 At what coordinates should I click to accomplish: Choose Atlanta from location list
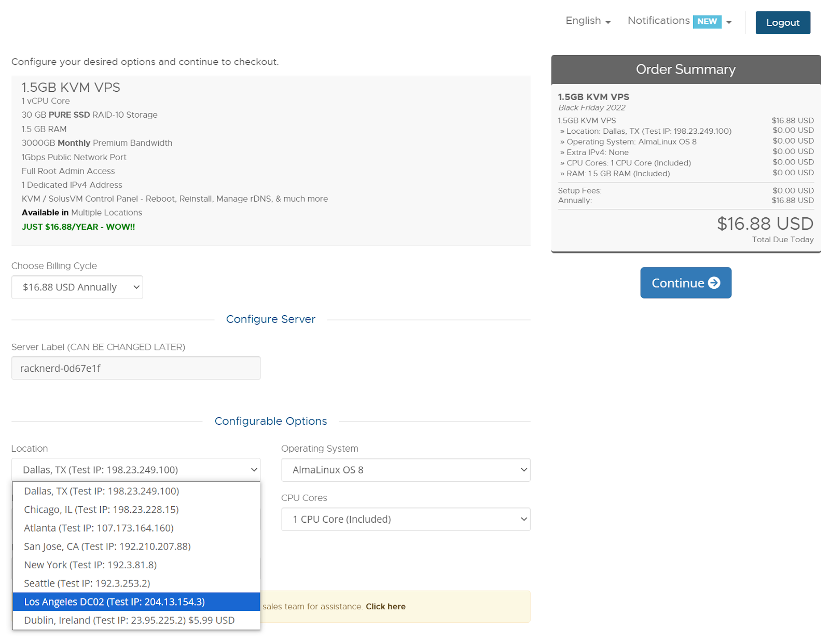click(x=99, y=528)
